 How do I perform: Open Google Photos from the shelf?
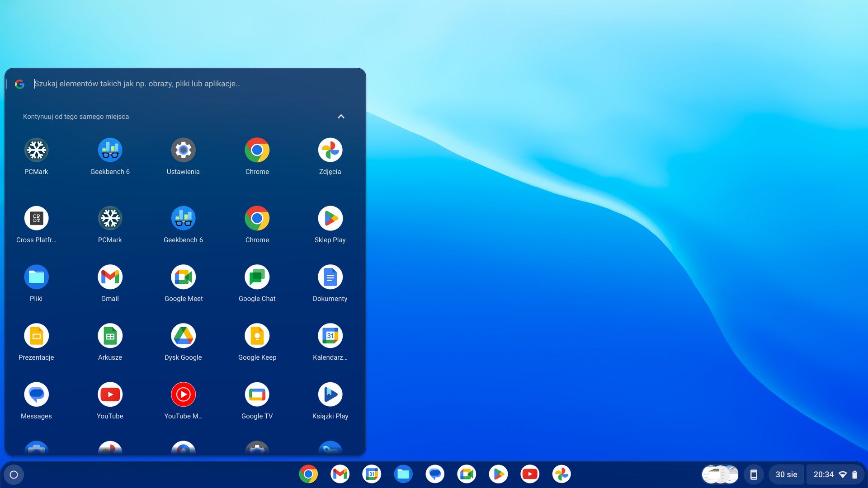tap(561, 474)
